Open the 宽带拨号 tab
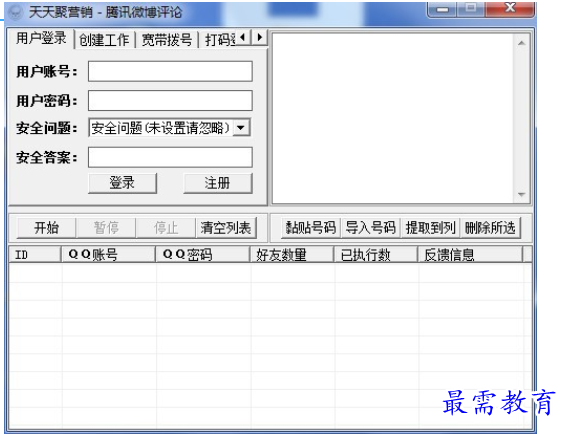The height and width of the screenshot is (434, 564). 167,40
